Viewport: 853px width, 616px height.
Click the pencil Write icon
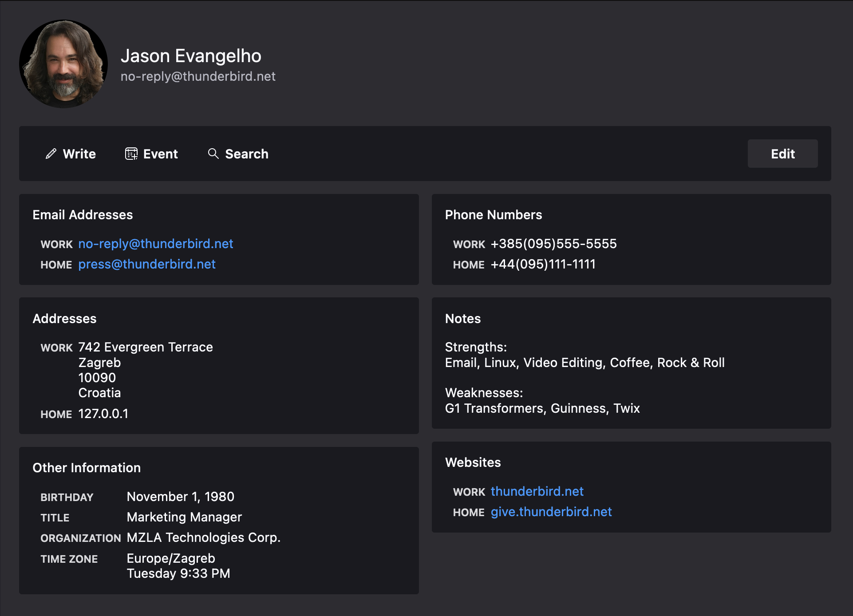51,154
